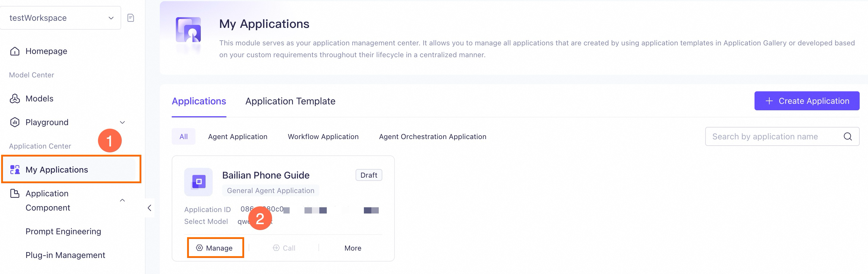Click the My Applications header illustration
Screen dimensions: 868x274
[x=188, y=31]
